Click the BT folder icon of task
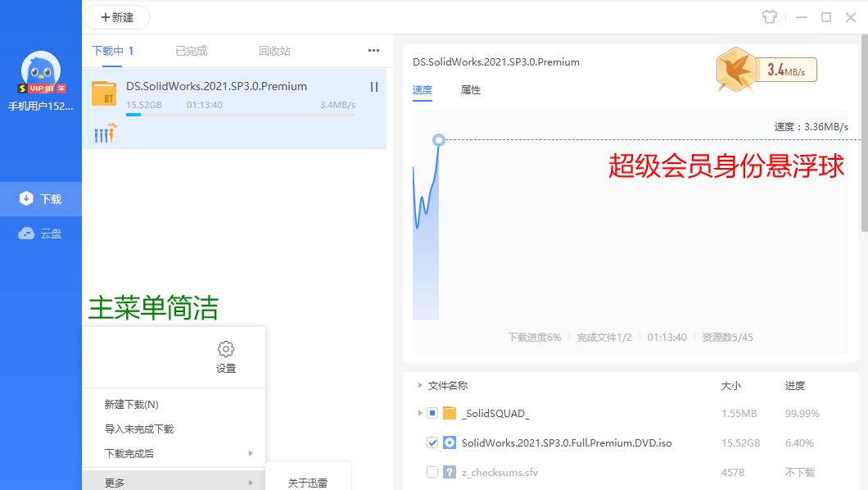This screenshot has height=490, width=868. coord(104,93)
